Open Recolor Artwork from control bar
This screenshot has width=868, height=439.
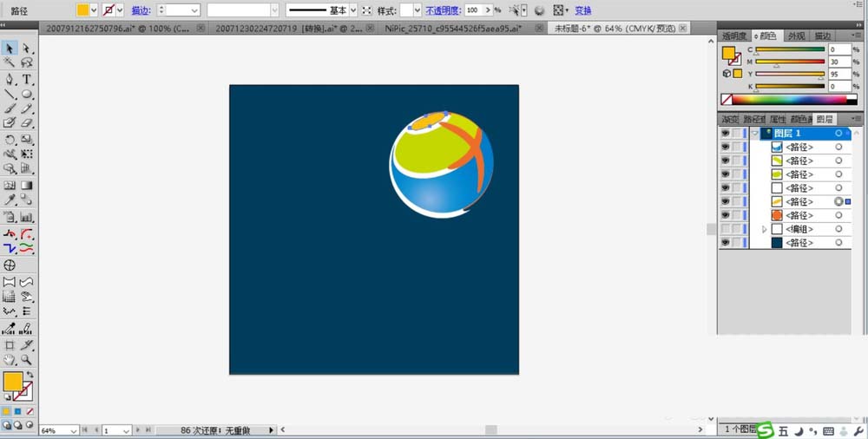tap(539, 10)
